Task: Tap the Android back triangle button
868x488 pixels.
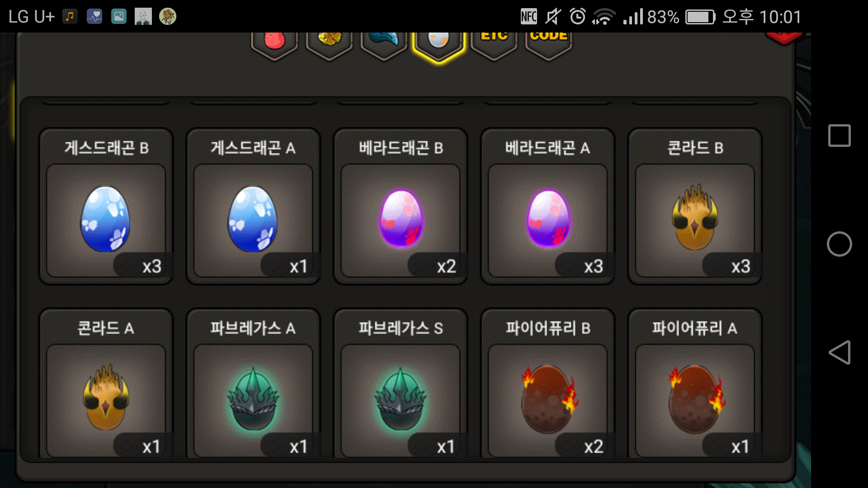Action: [x=840, y=352]
